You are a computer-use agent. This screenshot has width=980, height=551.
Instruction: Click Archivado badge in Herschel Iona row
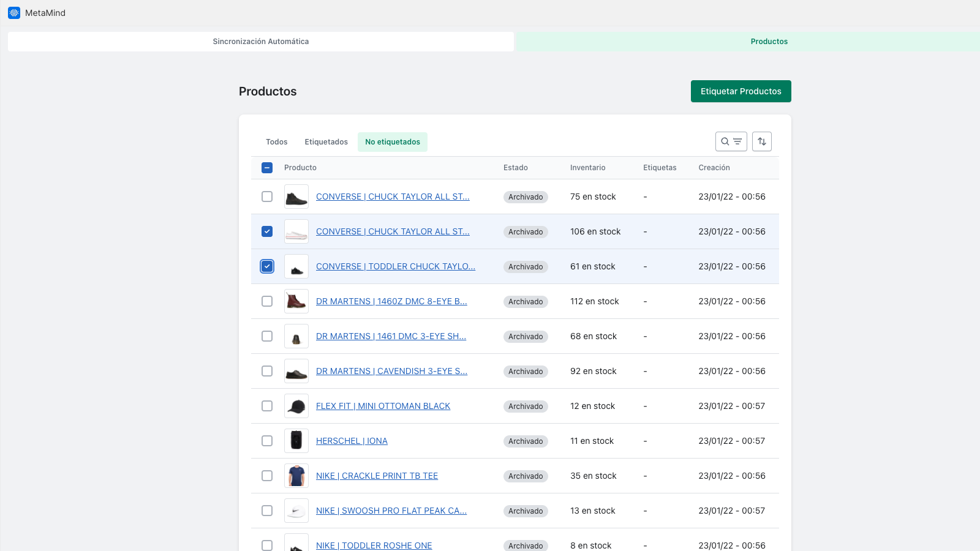coord(526,441)
